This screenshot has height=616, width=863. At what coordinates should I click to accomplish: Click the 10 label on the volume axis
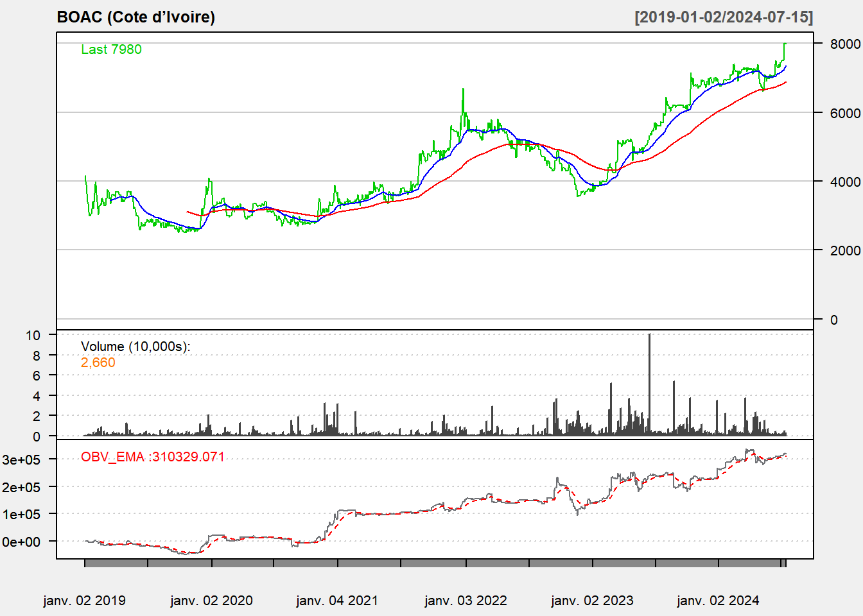click(33, 335)
